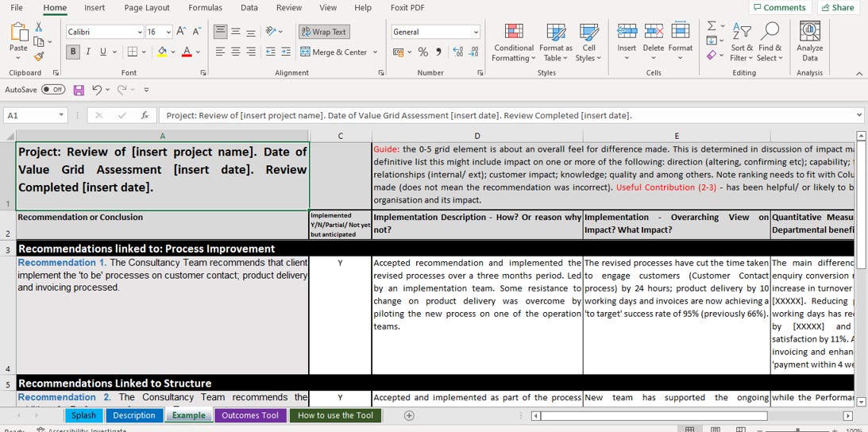Select the Format Painter brush

pyautogui.click(x=39, y=56)
